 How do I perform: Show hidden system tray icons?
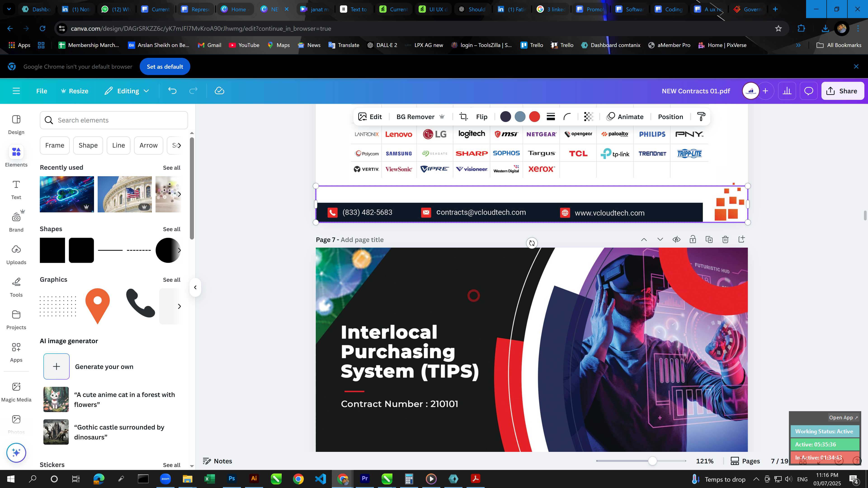[756, 479]
